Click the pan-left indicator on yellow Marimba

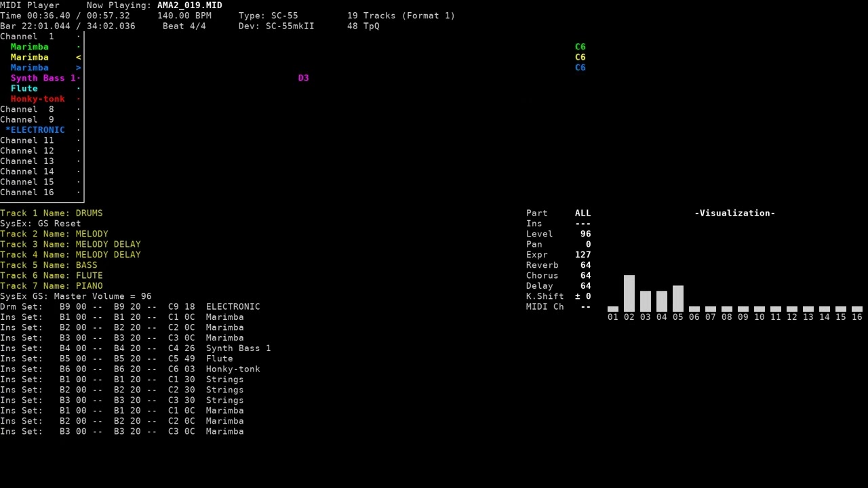tap(79, 58)
